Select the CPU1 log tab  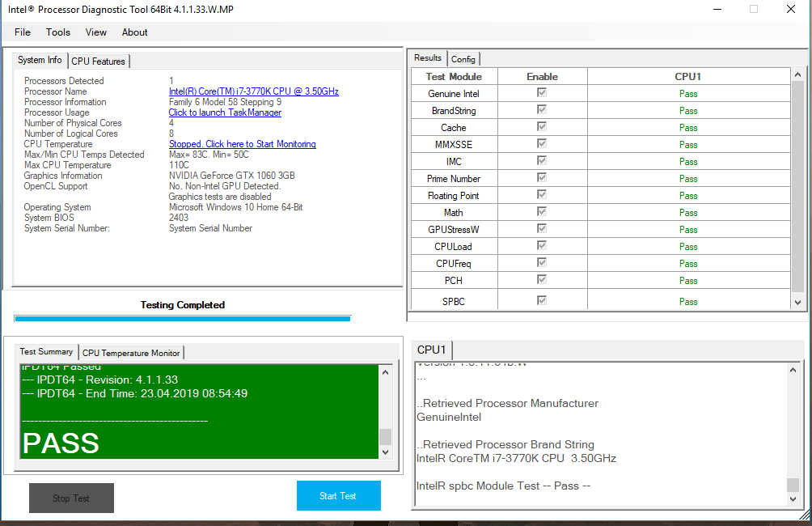[x=431, y=350]
